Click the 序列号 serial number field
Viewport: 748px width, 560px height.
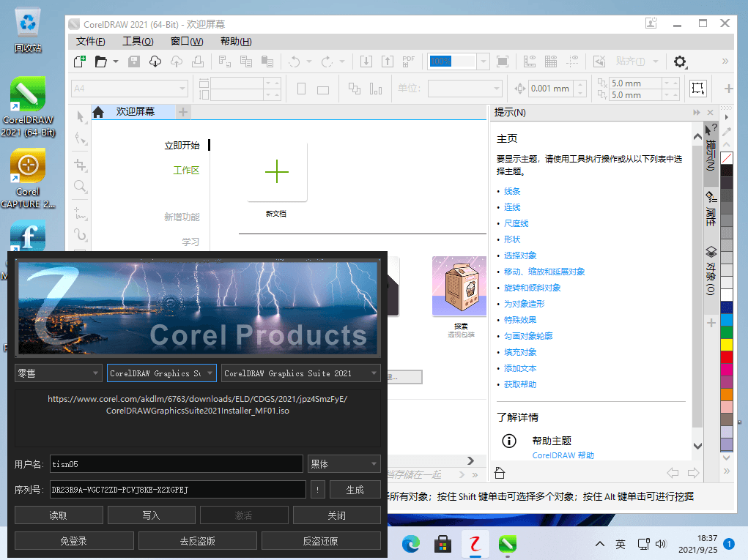tap(178, 490)
